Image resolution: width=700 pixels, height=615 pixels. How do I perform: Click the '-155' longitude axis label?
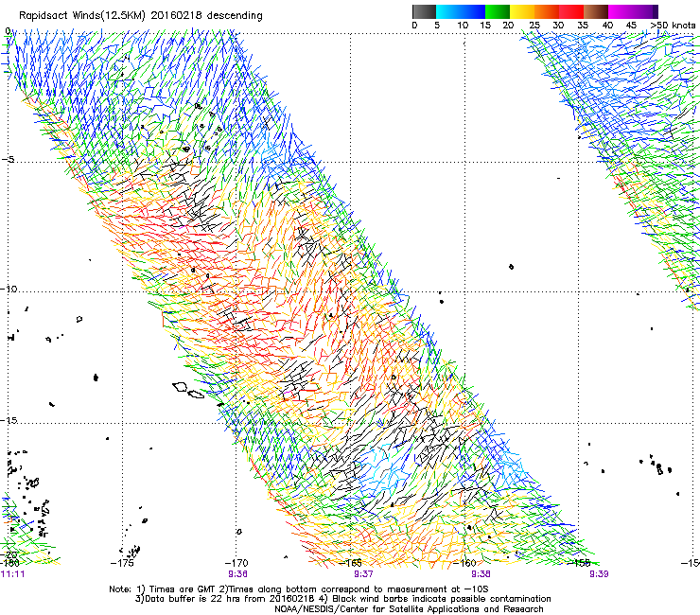580,563
